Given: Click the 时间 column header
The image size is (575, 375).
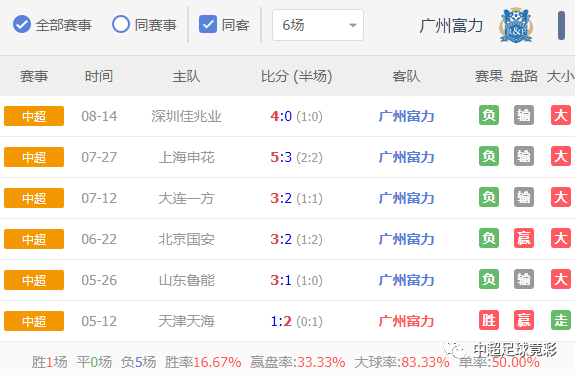Looking at the screenshot, I should pos(99,76).
